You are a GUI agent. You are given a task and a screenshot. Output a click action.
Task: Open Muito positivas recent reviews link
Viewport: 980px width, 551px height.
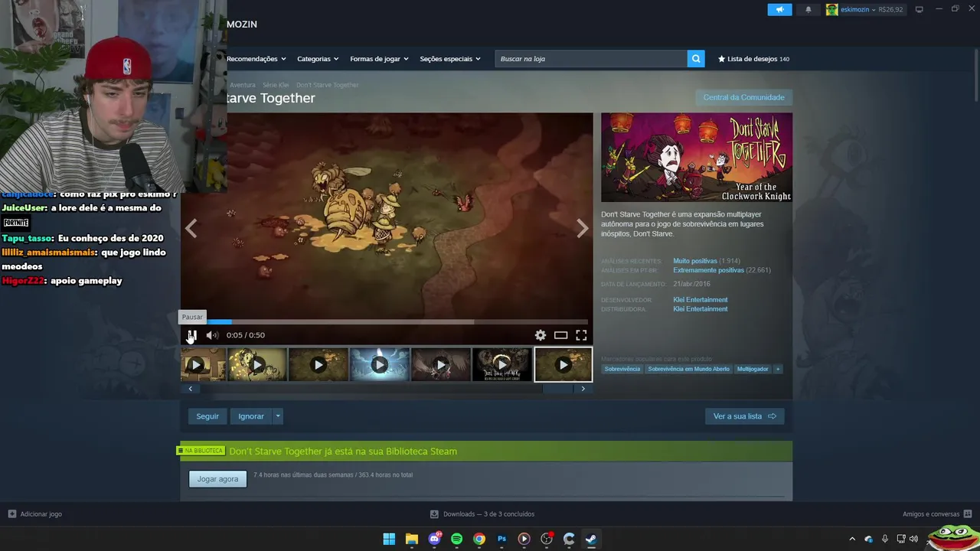coord(695,261)
